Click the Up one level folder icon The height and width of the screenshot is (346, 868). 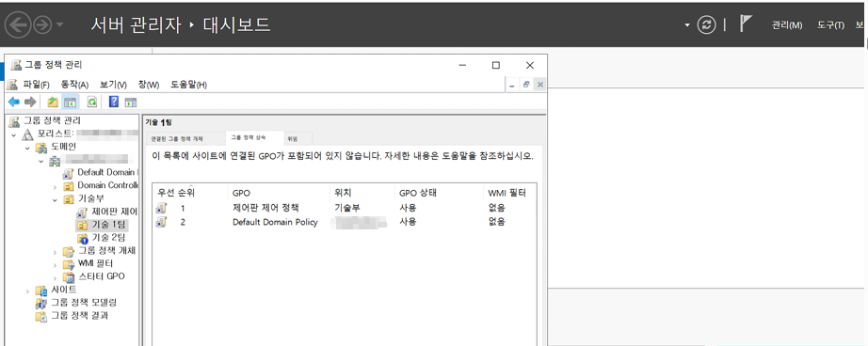pyautogui.click(x=53, y=102)
